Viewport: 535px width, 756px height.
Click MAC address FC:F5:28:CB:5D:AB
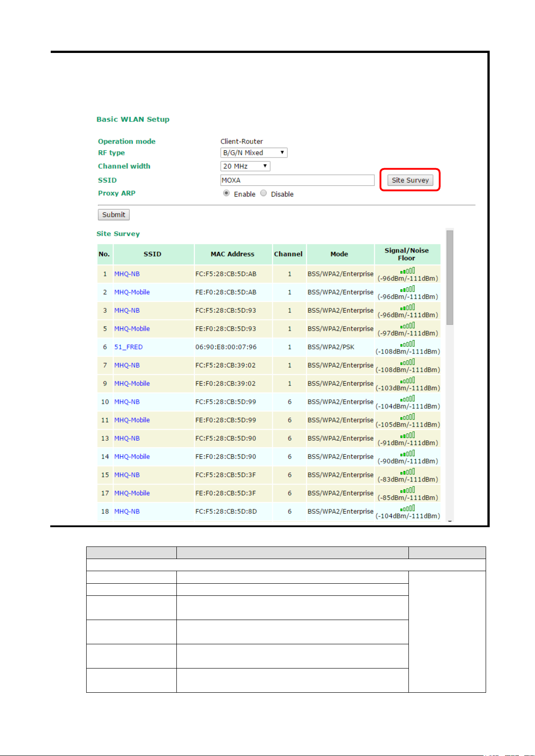[226, 274]
